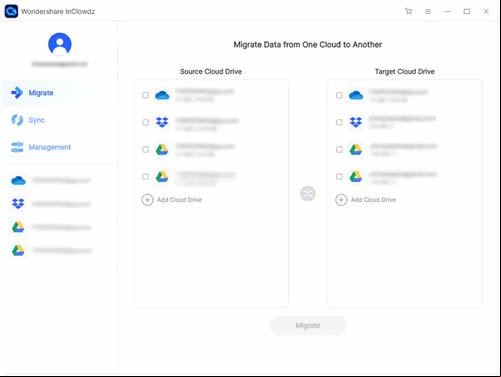
Task: Click the Migrate button at the bottom
Action: pos(308,325)
